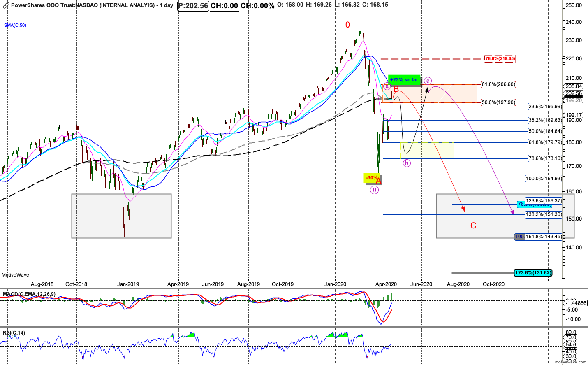Click the green +23% so far label
The image size is (588, 365).
pyautogui.click(x=404, y=80)
